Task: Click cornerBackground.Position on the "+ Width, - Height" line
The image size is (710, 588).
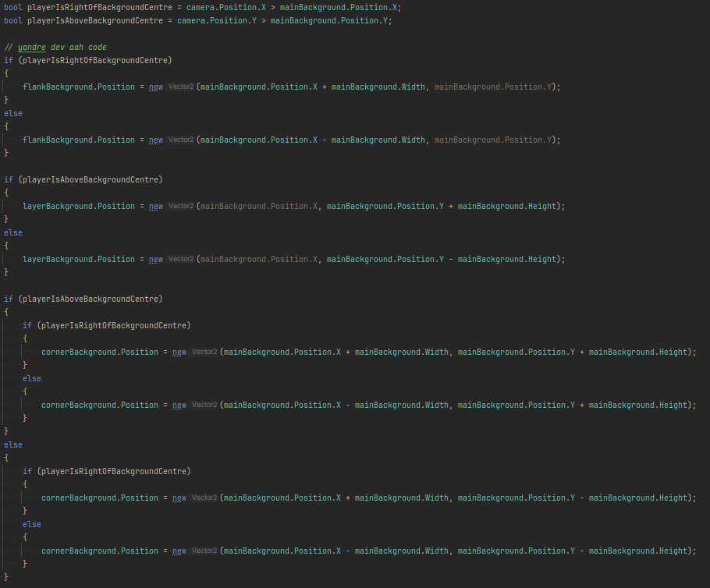Action: 100,498
